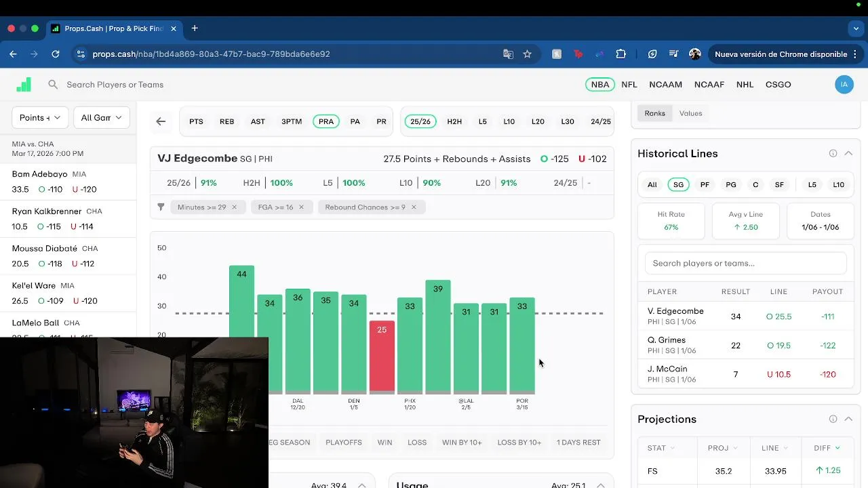Click the Ranks tab
This screenshot has width=868, height=488.
click(x=655, y=113)
